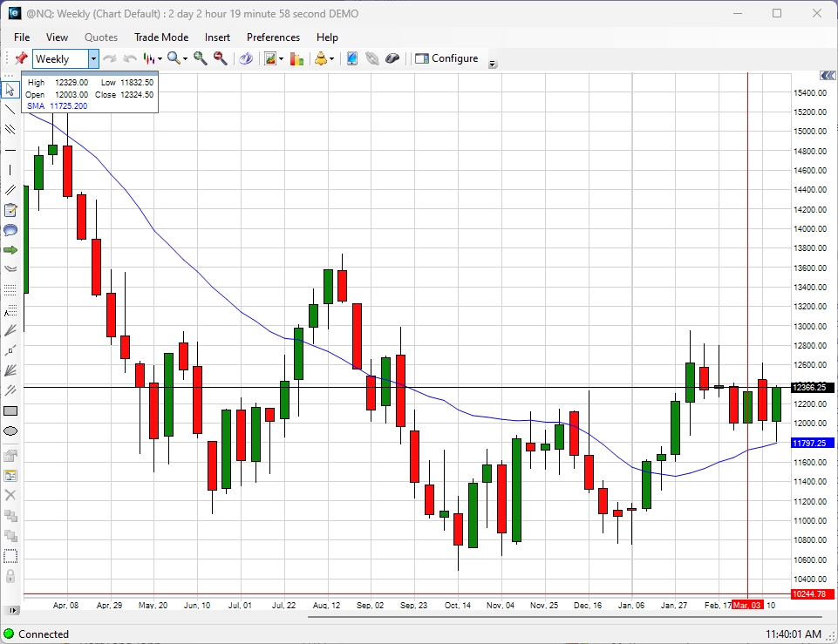Select the ellipse drawing tool

(10, 431)
